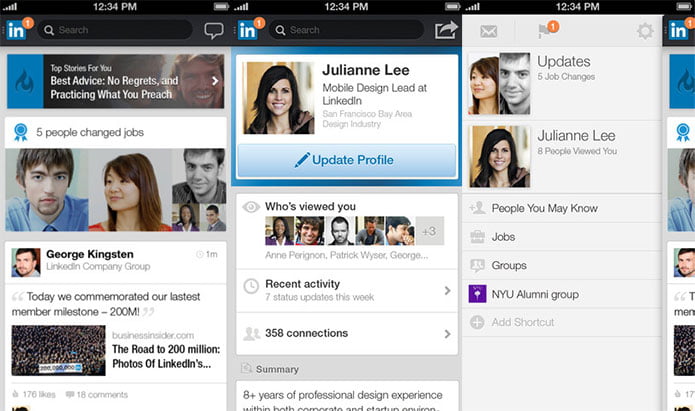Tap search magnifier in first screen
This screenshot has height=411, width=695.
click(x=49, y=30)
